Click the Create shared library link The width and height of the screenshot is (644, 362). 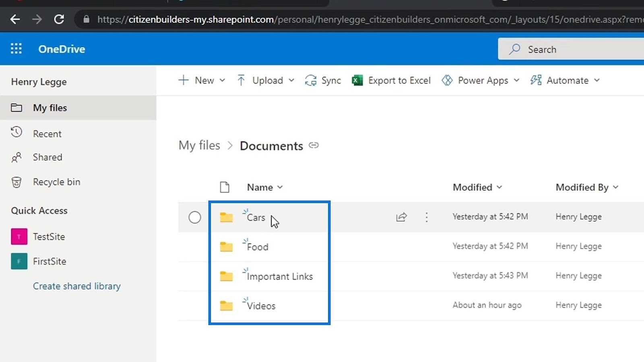pos(76,286)
